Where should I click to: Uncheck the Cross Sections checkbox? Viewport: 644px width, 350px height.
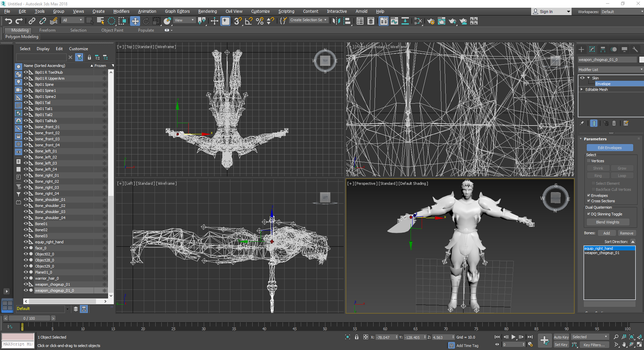coord(589,201)
